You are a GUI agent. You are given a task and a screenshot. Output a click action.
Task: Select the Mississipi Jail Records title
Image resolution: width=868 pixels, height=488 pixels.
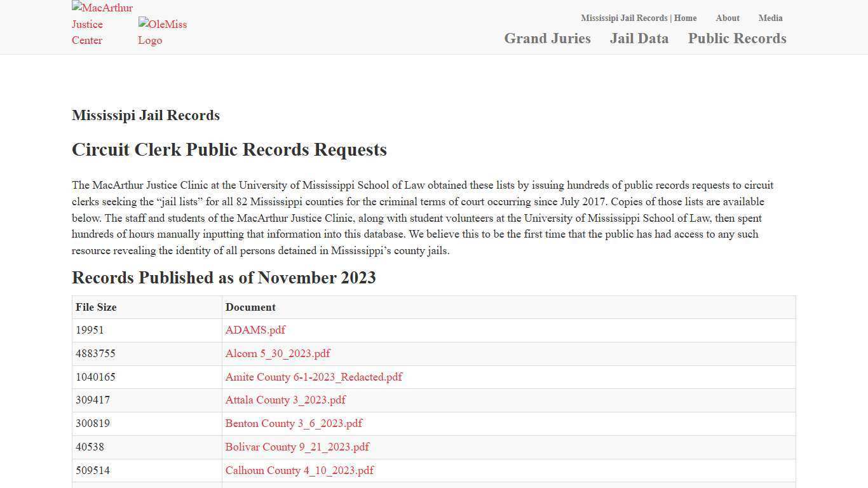[146, 115]
